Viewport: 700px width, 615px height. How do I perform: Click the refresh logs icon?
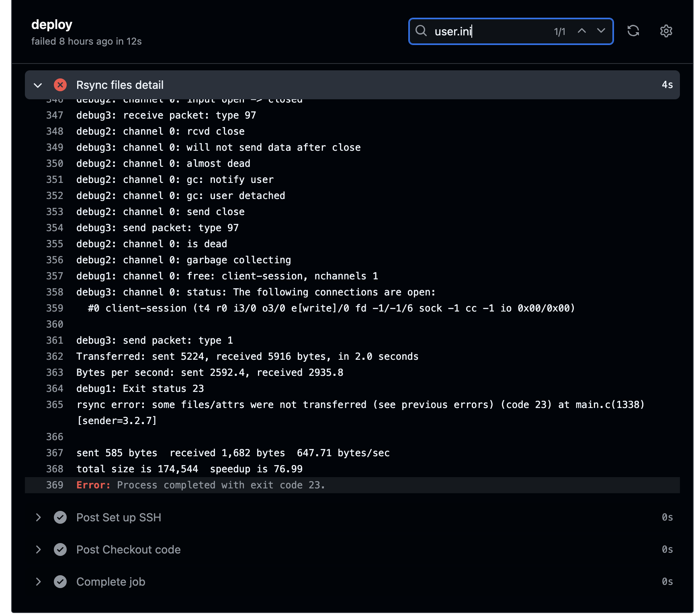[x=633, y=31]
